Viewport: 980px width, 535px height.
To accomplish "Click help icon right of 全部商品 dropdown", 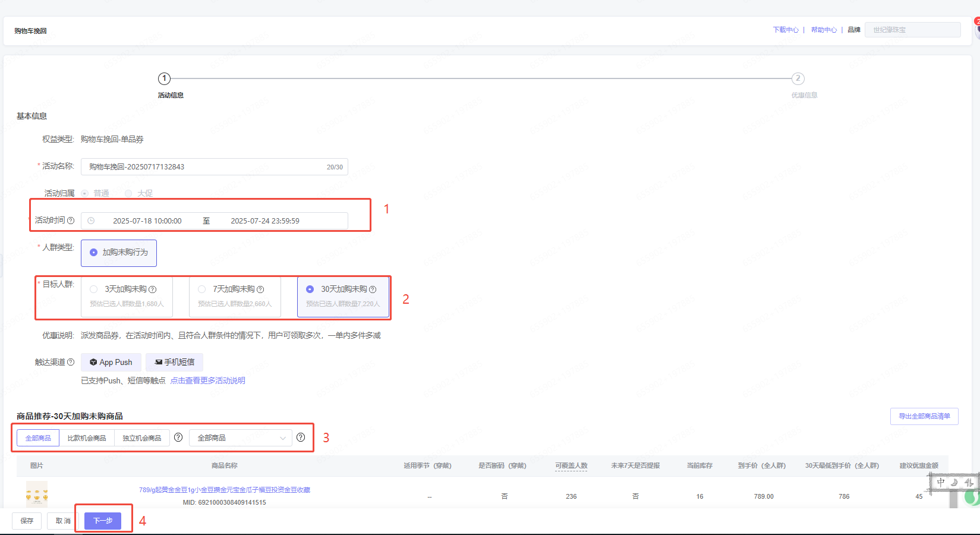I will pyautogui.click(x=301, y=438).
